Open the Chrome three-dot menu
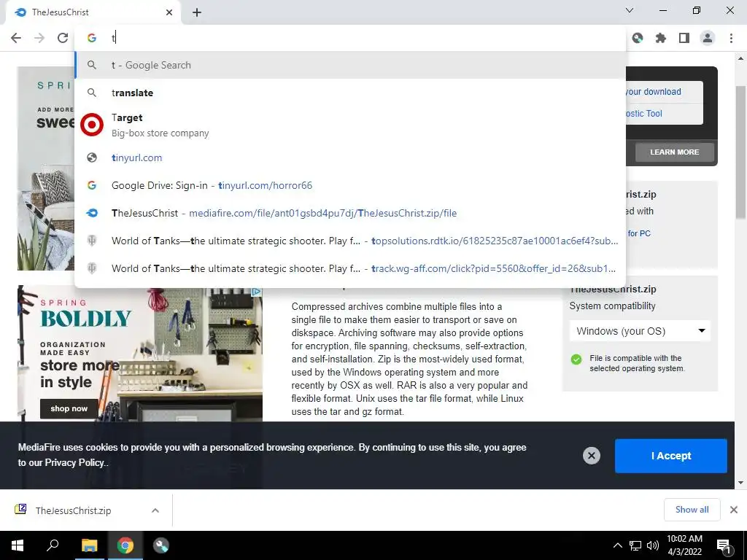 click(x=731, y=38)
